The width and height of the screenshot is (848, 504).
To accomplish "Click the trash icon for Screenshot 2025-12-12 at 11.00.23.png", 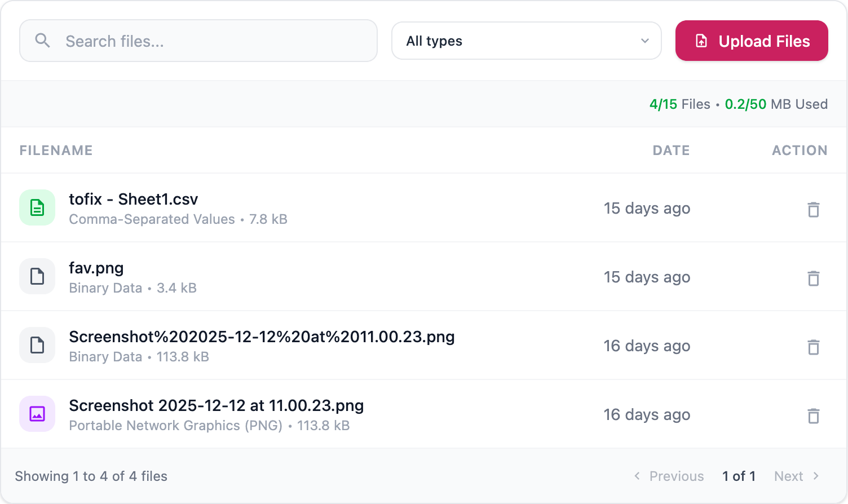I will [x=814, y=415].
